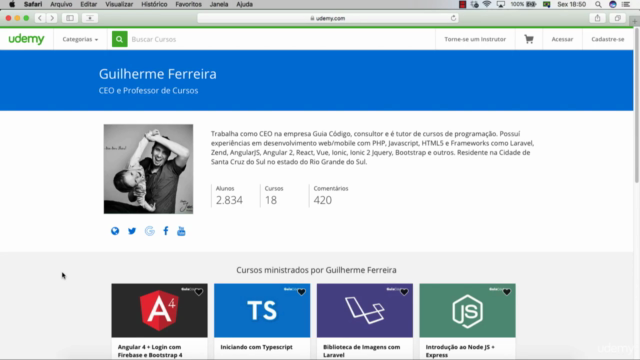Viewport: 640px width, 360px height.
Task: Open Spotlight search in menu bar
Action: (598, 4)
